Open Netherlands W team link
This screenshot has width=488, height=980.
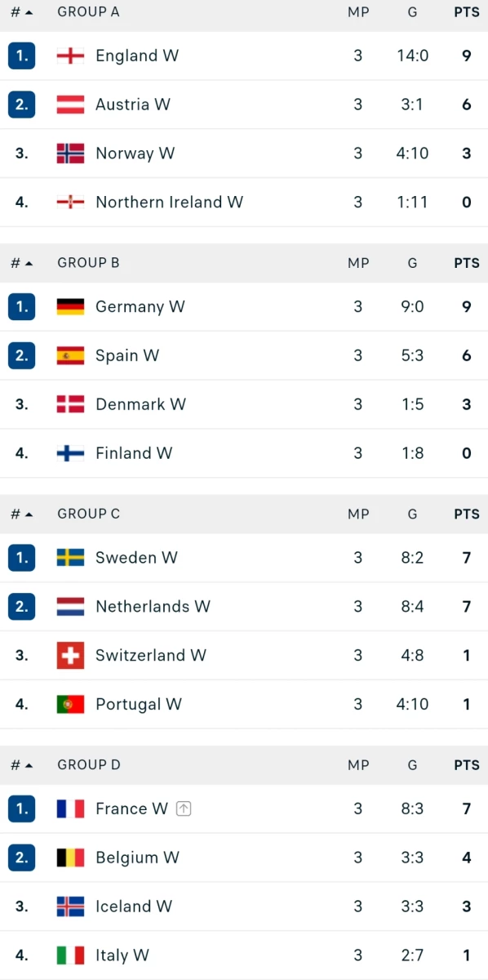pyautogui.click(x=153, y=607)
